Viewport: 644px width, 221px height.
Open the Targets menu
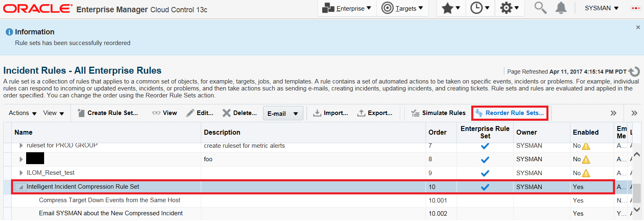coord(402,8)
